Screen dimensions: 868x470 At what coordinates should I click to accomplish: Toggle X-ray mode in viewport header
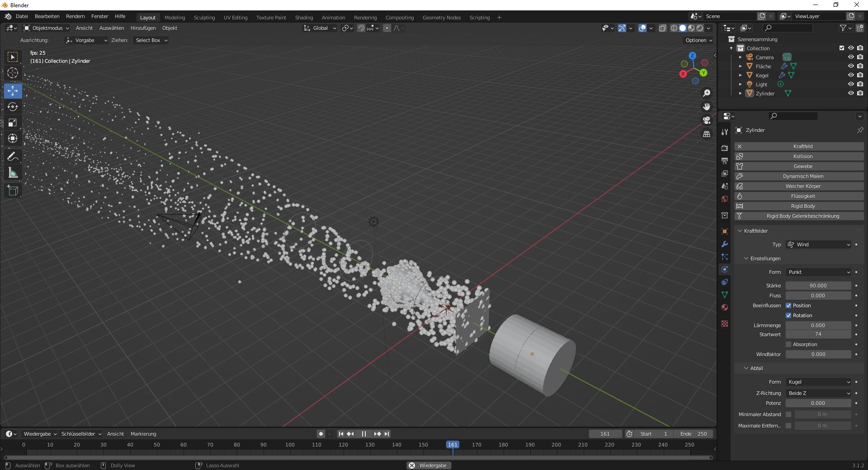pos(662,28)
